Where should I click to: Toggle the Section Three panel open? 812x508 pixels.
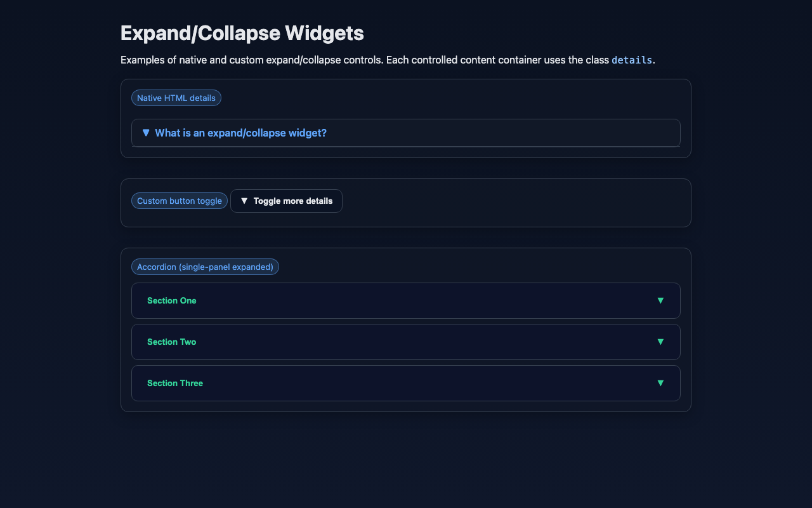(x=405, y=383)
